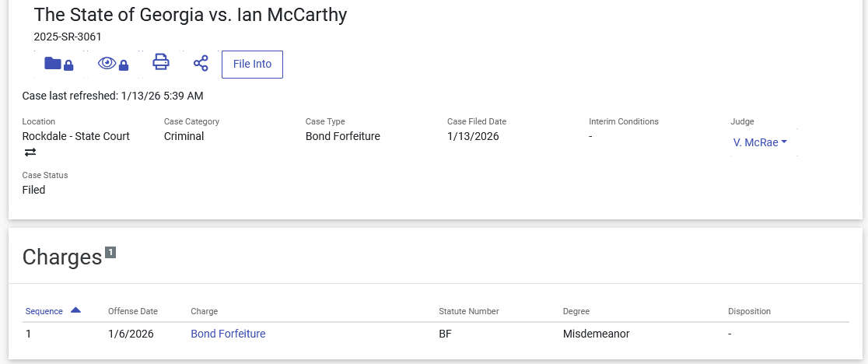The image size is (868, 364).
Task: Click the 1/6/2026 offense date cell
Action: click(131, 334)
